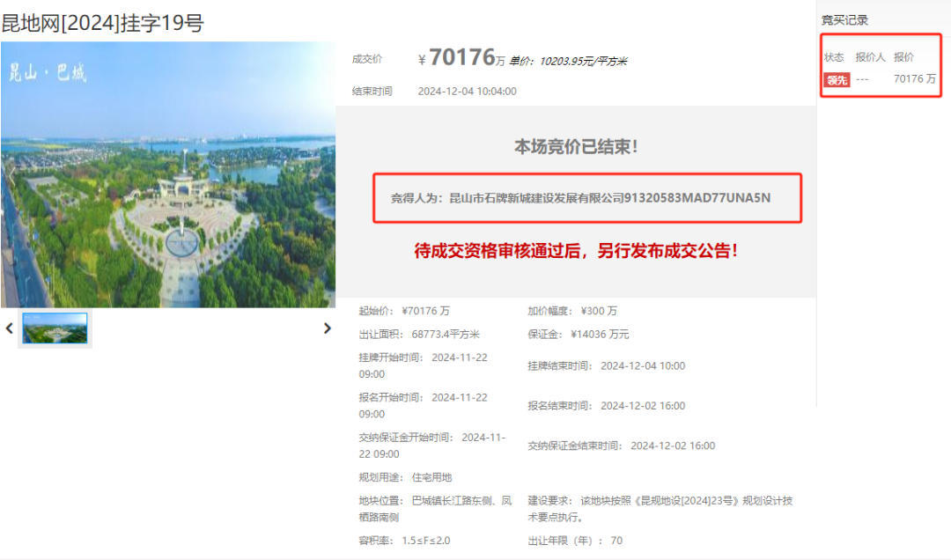Click the next image right arrow
Image resolution: width=951 pixels, height=560 pixels.
click(327, 328)
